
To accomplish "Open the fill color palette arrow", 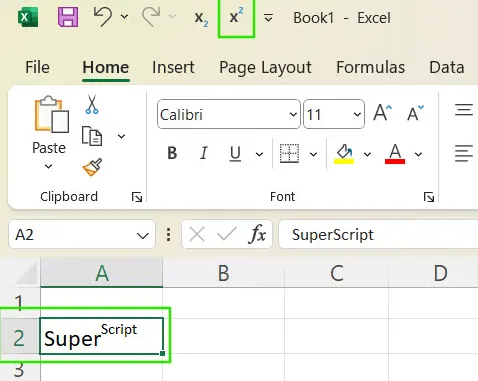I will click(367, 154).
